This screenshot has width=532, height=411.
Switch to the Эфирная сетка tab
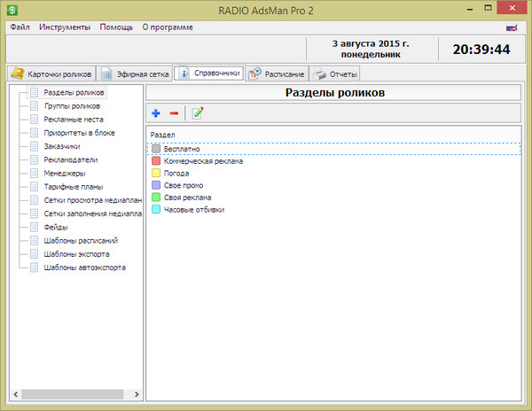pyautogui.click(x=134, y=74)
